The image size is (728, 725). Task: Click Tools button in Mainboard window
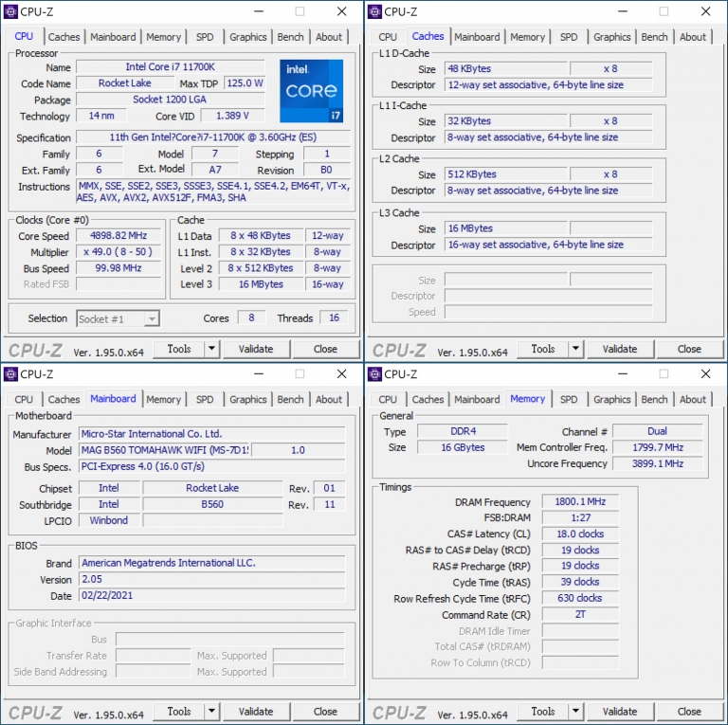[x=179, y=711]
